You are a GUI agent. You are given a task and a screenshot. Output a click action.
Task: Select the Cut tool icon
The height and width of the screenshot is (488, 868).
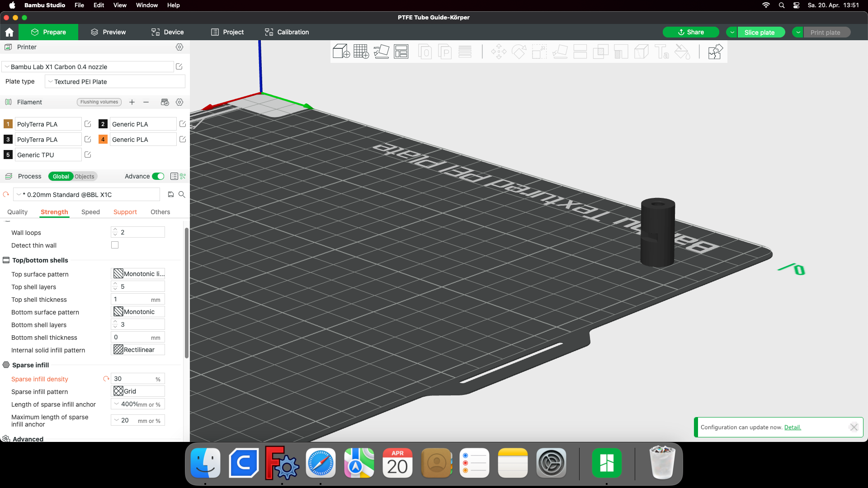[x=580, y=52]
